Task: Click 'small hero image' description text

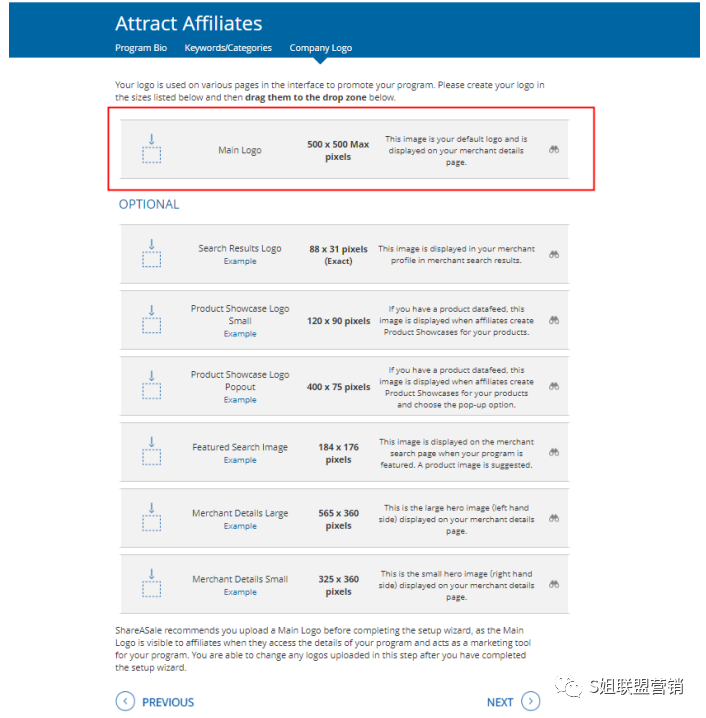Action: pos(456,585)
